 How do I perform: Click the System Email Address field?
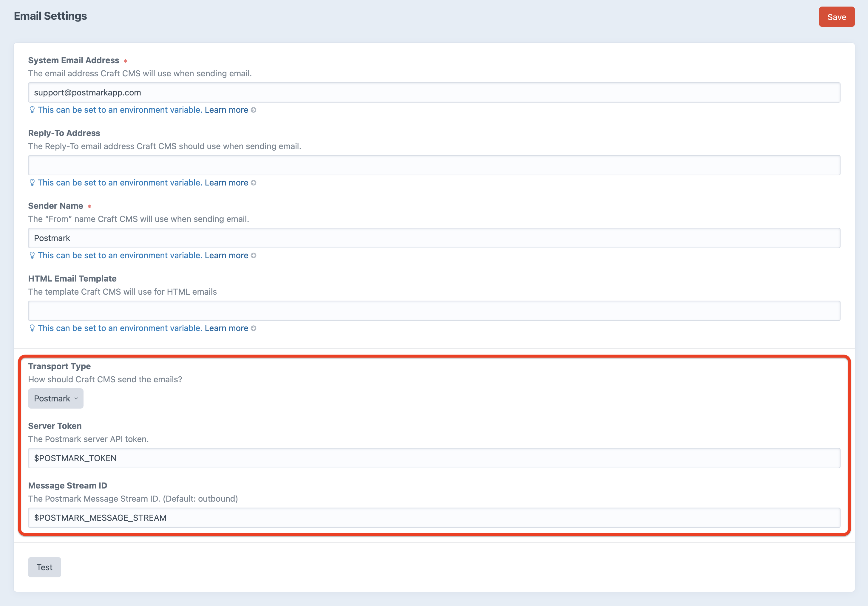(x=434, y=93)
